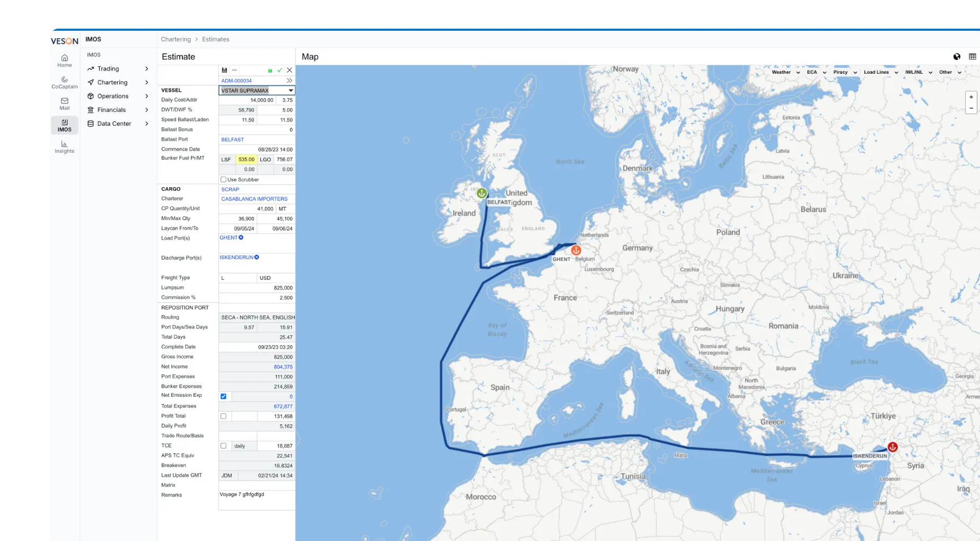
Task: Click the Daily Cost 14,000.00 field
Action: click(247, 100)
